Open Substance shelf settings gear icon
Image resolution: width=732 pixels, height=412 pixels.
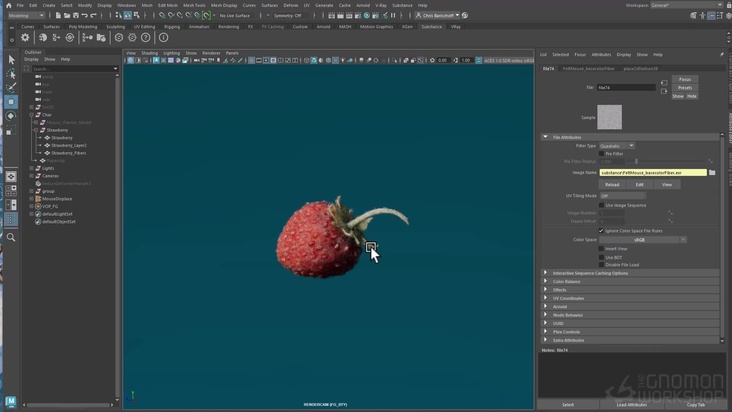click(25, 37)
